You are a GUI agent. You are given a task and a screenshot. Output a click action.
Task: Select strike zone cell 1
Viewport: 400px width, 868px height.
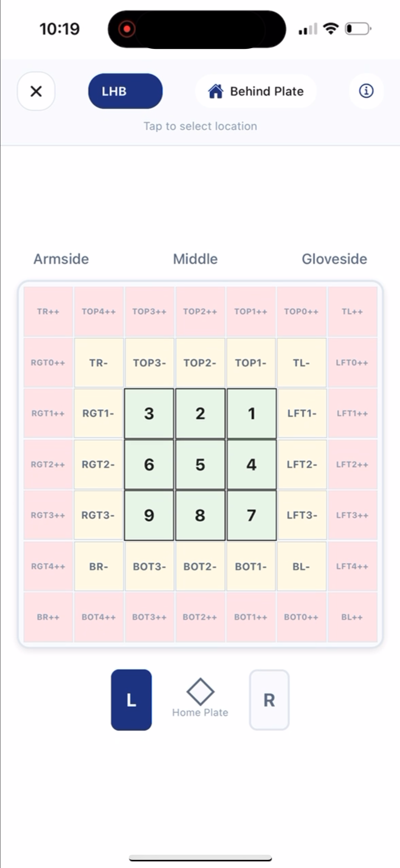click(x=251, y=414)
